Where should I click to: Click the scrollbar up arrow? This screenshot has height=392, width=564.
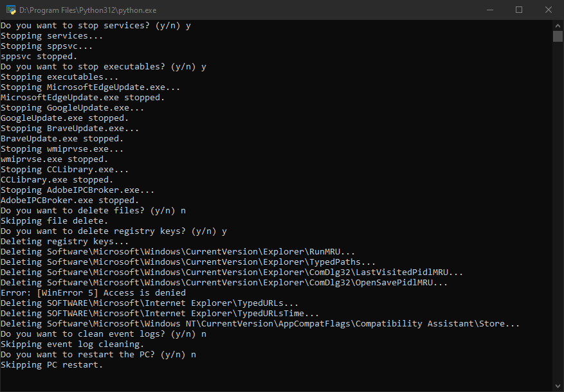click(x=558, y=25)
